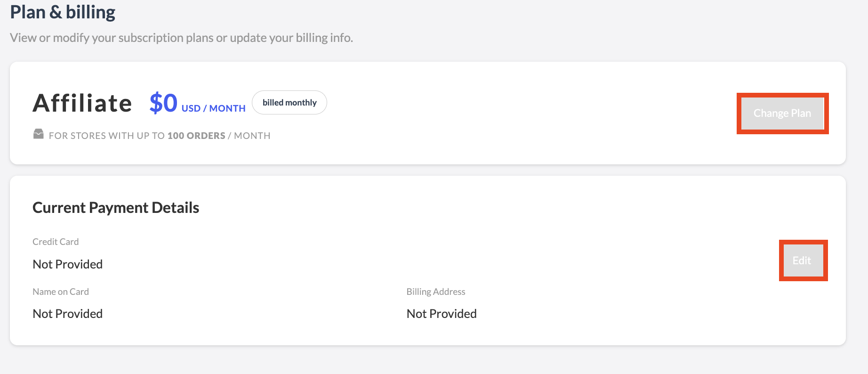
Task: Click the subscription plans description text
Action: pos(181,37)
